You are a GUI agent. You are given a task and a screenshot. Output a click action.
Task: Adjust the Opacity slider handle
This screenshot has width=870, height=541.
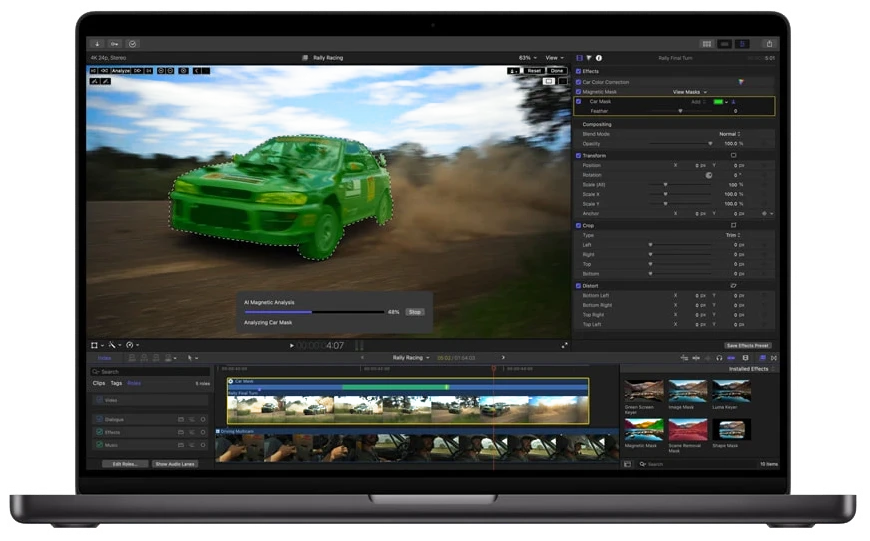(710, 143)
